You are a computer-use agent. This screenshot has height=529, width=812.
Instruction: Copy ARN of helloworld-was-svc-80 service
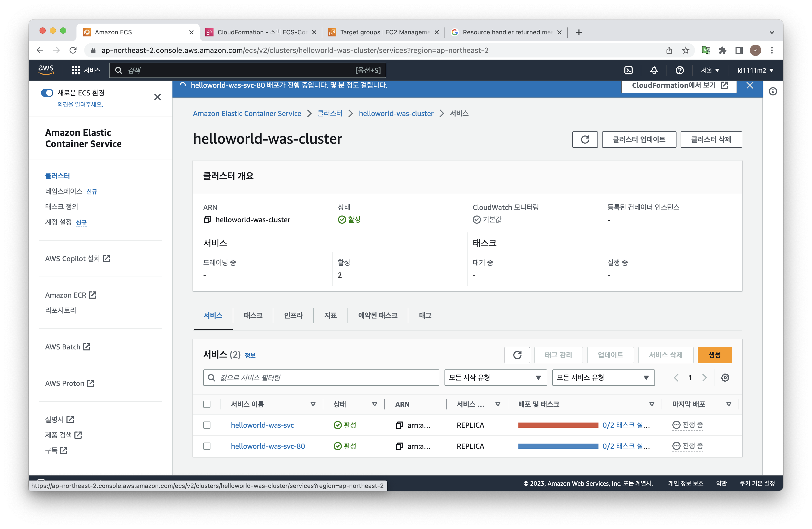pos(399,446)
